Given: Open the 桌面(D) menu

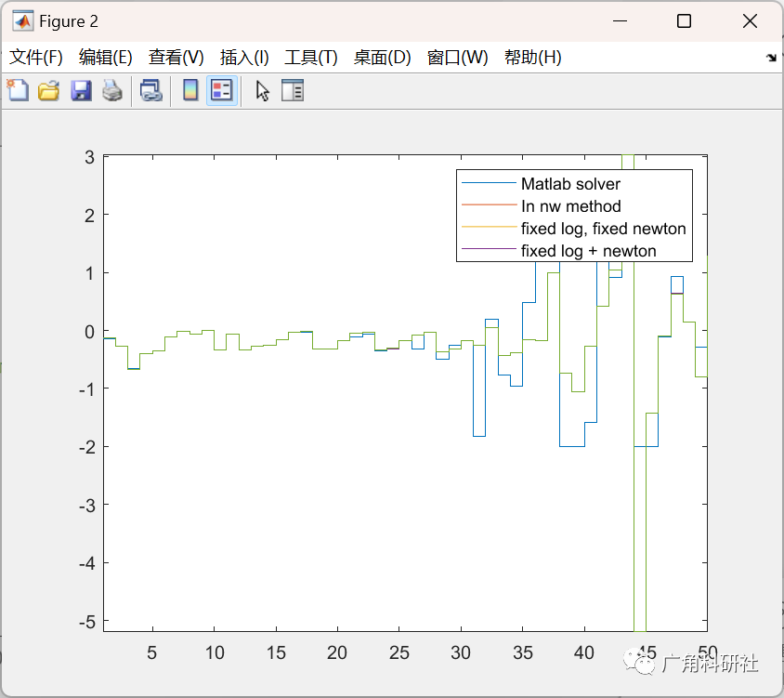Looking at the screenshot, I should point(383,57).
